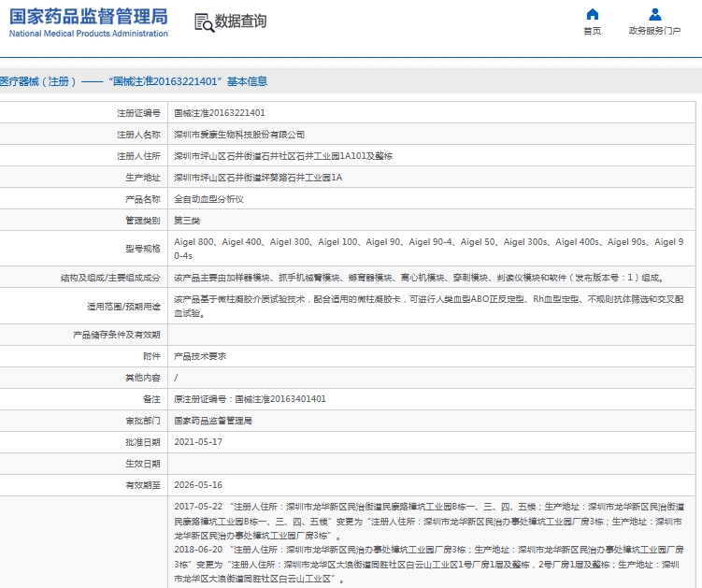The width and height of the screenshot is (702, 588).
Task: Click the 附件 value 产品技术要求
Action: (200, 356)
